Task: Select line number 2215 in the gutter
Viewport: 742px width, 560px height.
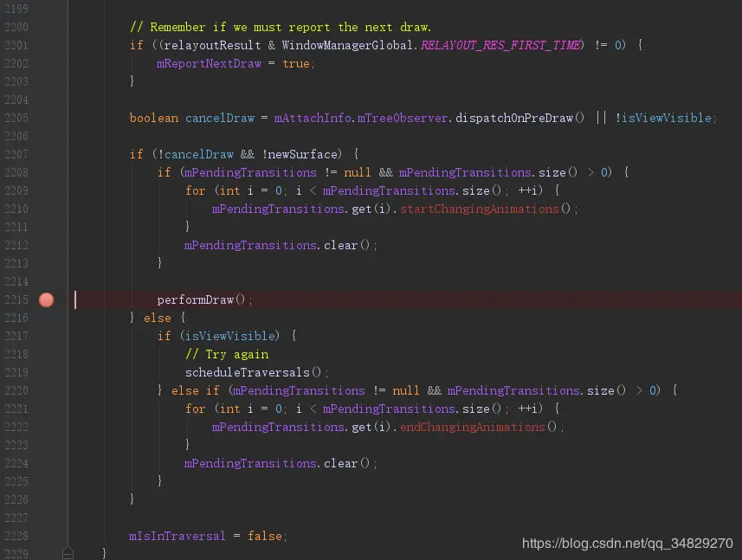Action: (16, 299)
